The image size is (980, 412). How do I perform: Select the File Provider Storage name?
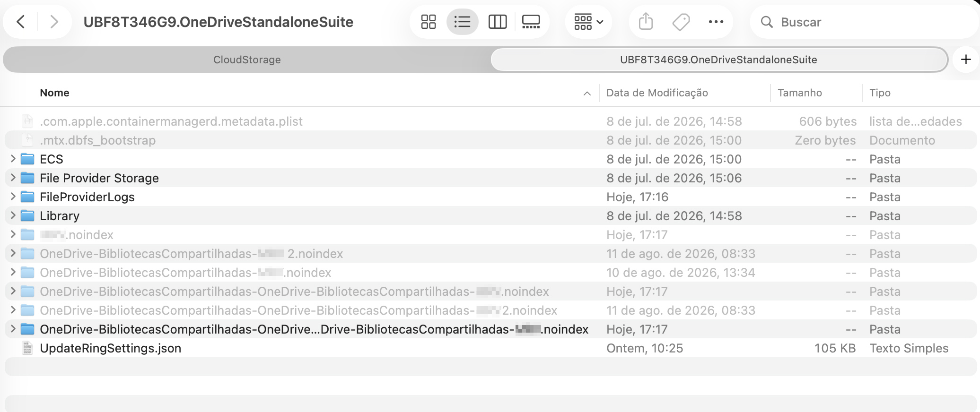tap(99, 178)
